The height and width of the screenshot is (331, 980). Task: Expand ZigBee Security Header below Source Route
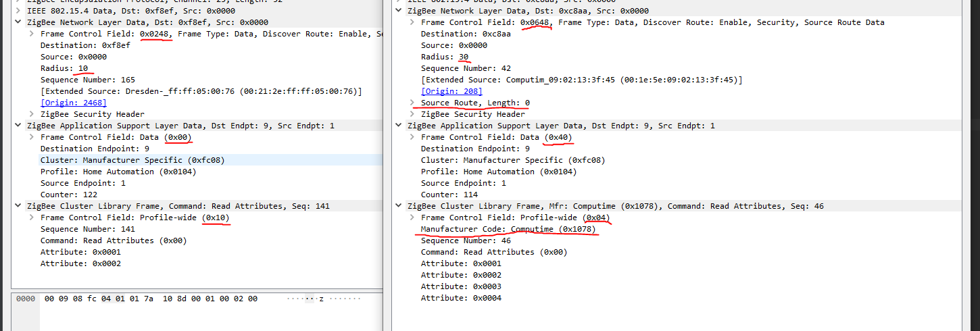coord(412,114)
